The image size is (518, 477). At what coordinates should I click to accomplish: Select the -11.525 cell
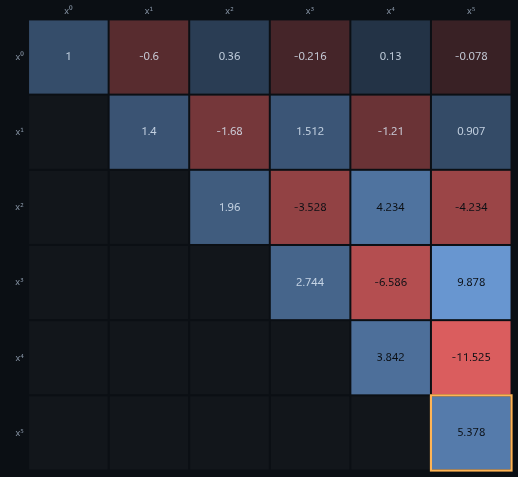(471, 358)
